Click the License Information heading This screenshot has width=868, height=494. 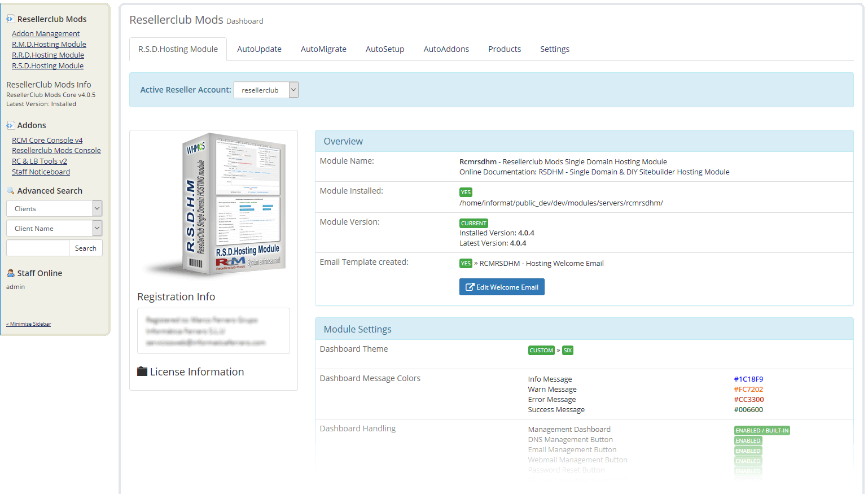tap(197, 372)
